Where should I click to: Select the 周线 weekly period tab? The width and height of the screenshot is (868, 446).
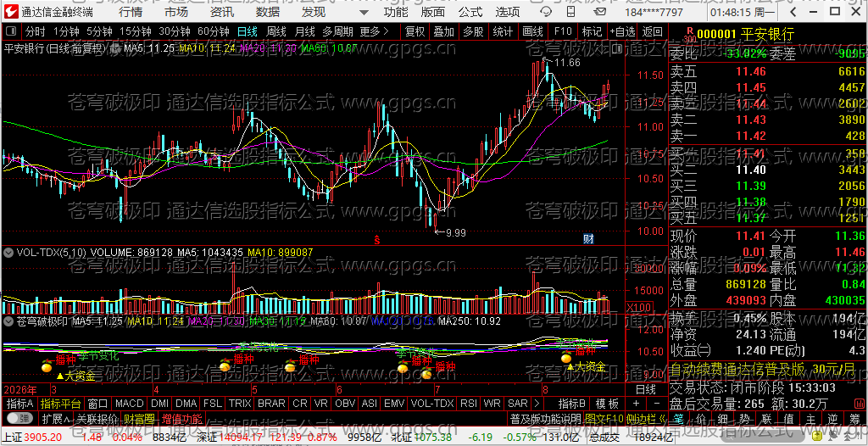click(x=276, y=31)
